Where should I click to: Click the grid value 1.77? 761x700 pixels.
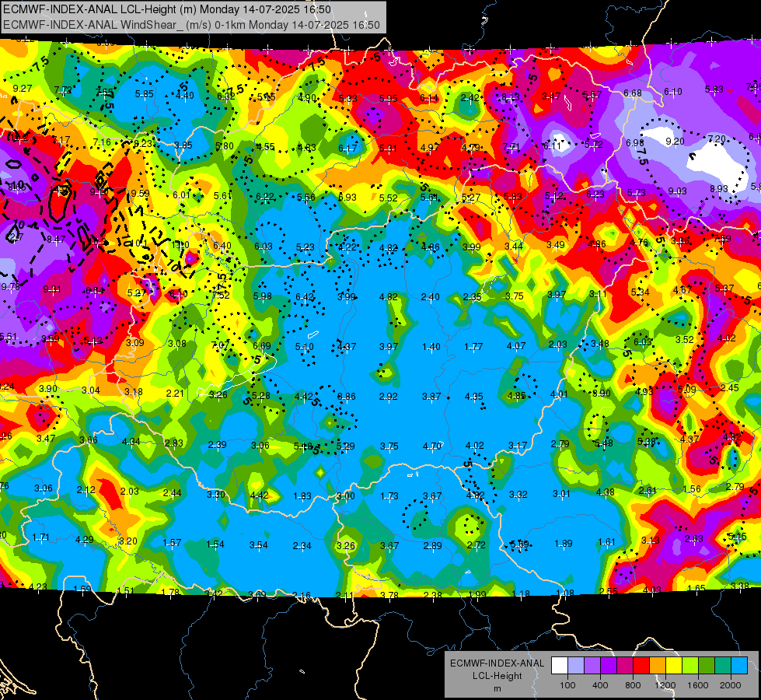click(473, 346)
